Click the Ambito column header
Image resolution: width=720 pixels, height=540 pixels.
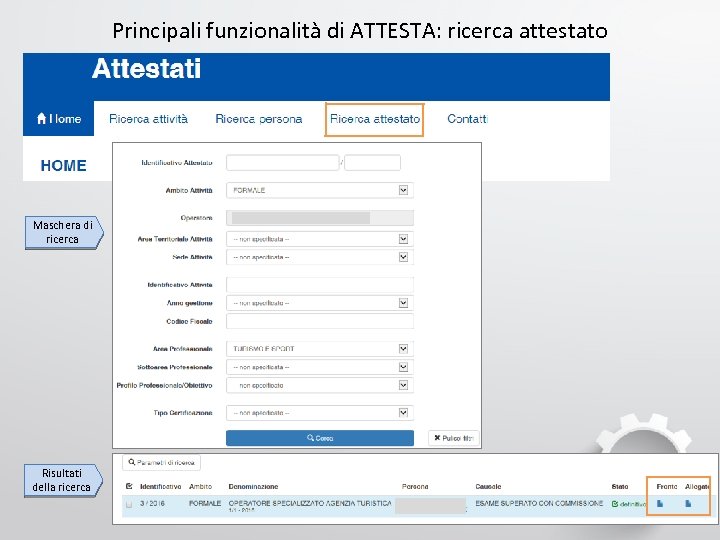point(201,486)
